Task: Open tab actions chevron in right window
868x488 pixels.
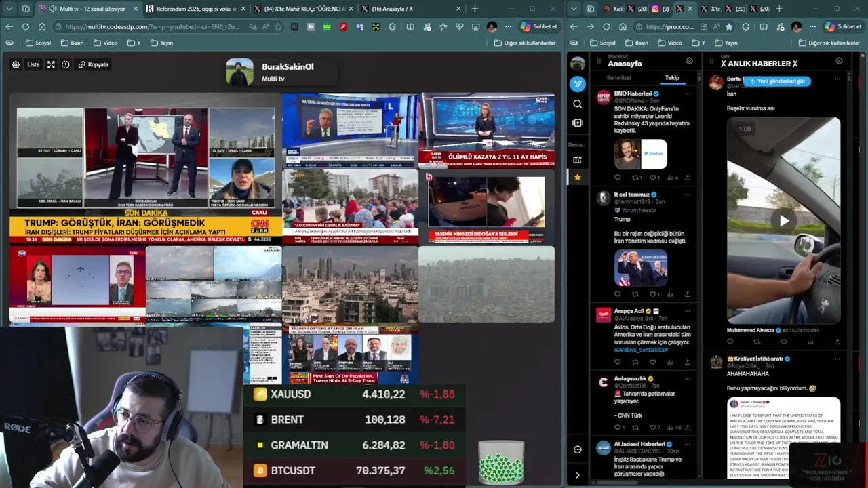Action: tap(574, 9)
